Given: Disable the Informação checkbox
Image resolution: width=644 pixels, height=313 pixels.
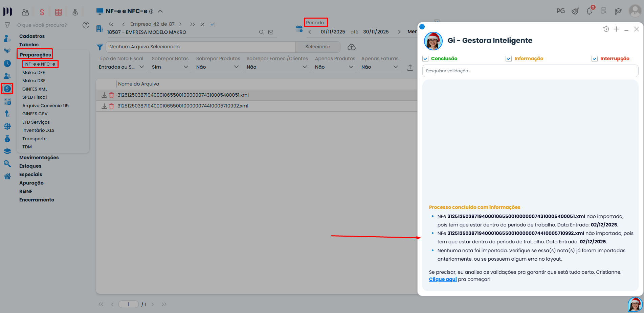Looking at the screenshot, I should (509, 58).
